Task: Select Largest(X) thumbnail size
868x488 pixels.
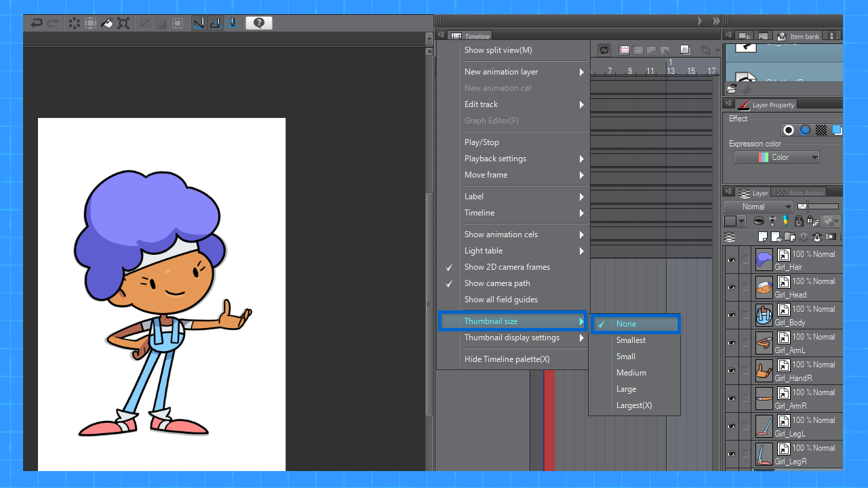Action: point(633,405)
